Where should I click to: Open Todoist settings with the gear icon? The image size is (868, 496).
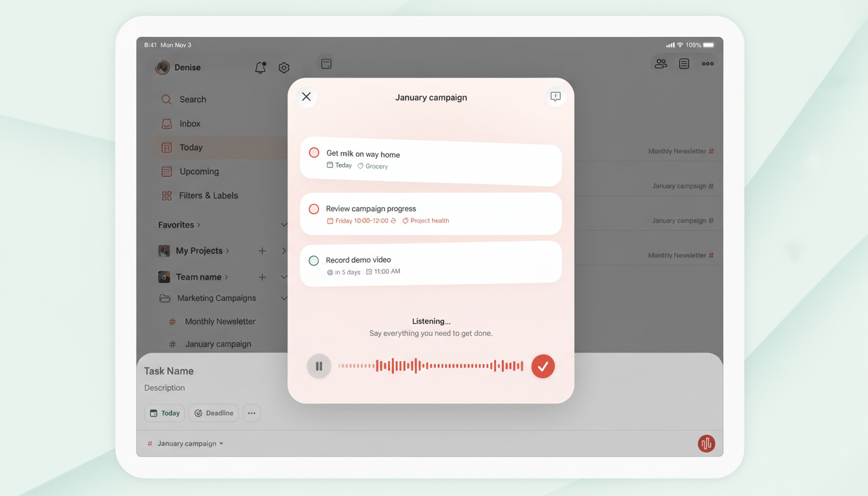point(284,67)
